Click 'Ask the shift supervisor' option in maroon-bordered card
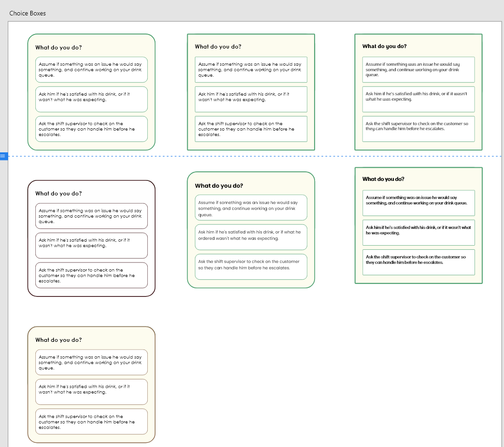 (91, 275)
